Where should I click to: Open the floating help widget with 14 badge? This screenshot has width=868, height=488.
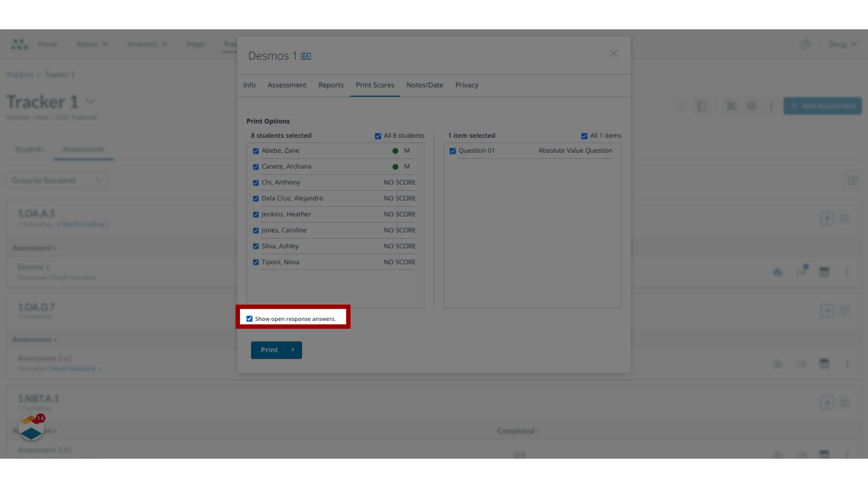(x=32, y=427)
